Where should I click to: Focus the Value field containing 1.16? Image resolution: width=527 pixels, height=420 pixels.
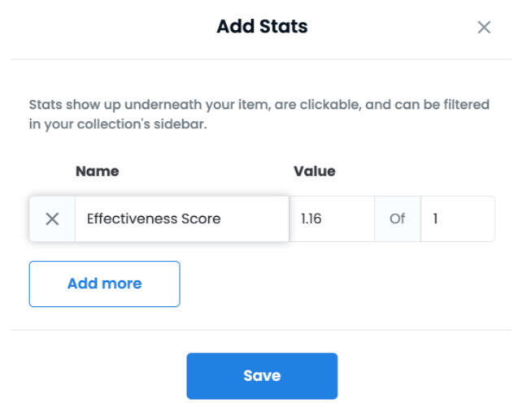click(x=331, y=219)
